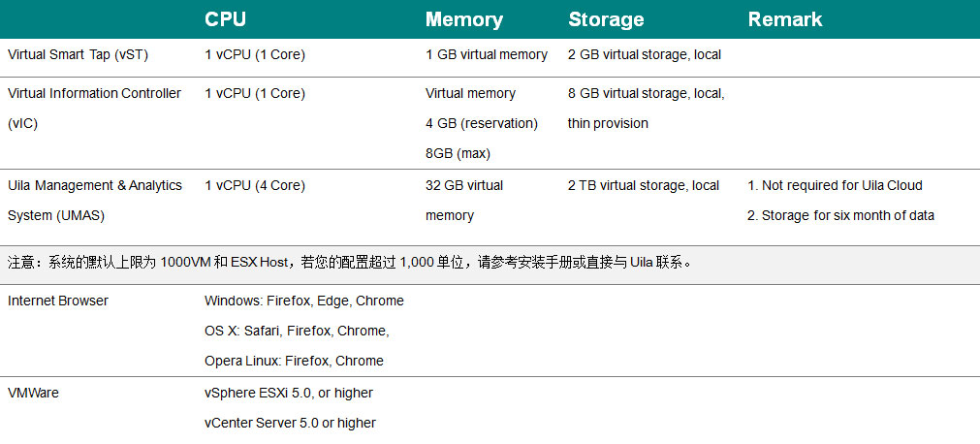Image resolution: width=980 pixels, height=444 pixels.
Task: Click the 32 GB virtual memory cell
Action: (x=464, y=200)
